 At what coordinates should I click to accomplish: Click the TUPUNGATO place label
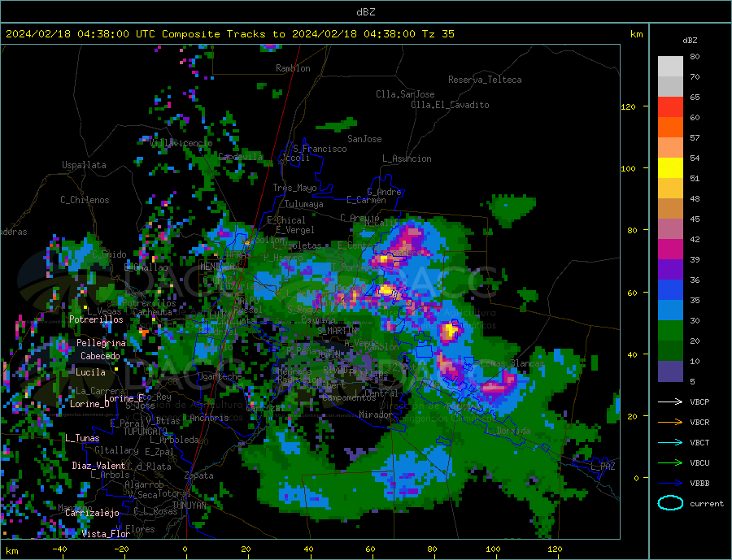click(146, 432)
